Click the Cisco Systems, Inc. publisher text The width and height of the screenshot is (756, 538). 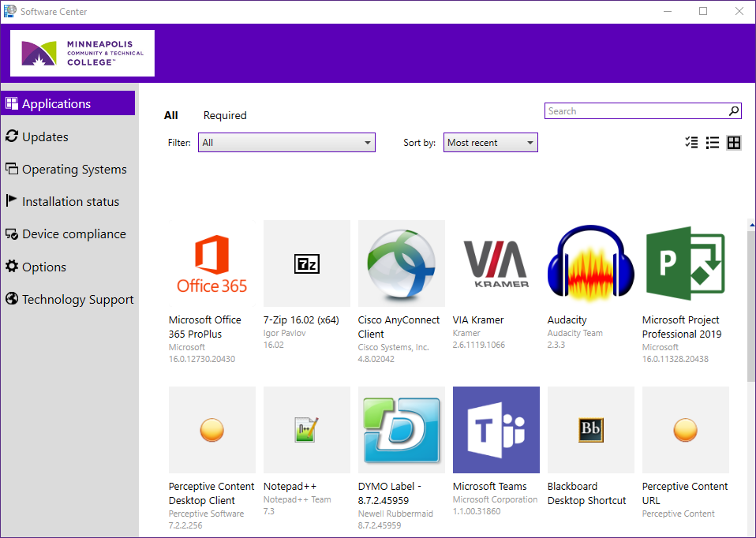point(394,347)
